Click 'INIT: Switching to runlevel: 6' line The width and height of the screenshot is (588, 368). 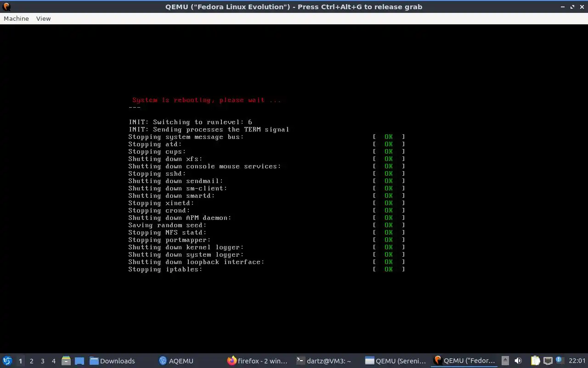pyautogui.click(x=190, y=122)
